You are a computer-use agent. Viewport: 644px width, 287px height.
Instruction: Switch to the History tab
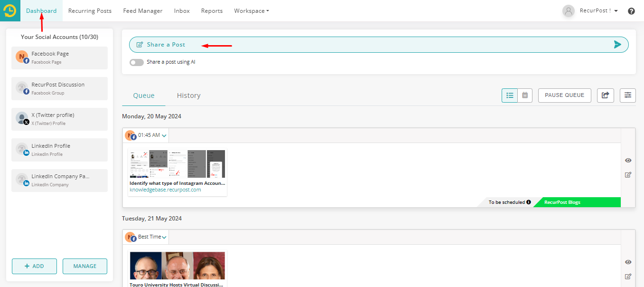pos(188,96)
